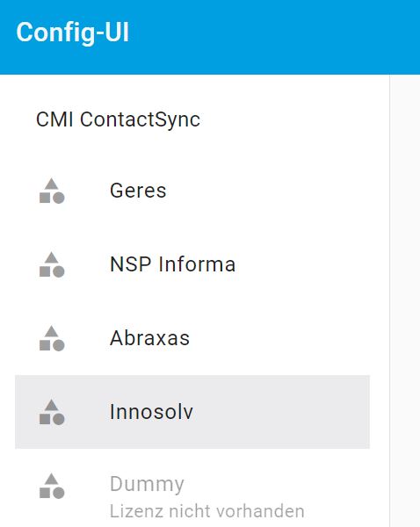
Task: Click the 'Lizenz nicht vorhanden' notice text
Action: (x=207, y=511)
